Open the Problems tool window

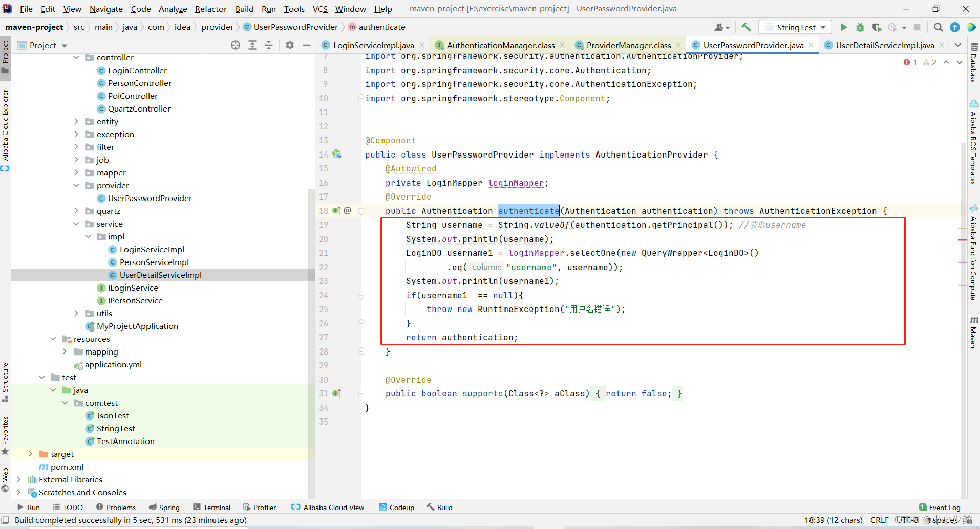click(116, 507)
